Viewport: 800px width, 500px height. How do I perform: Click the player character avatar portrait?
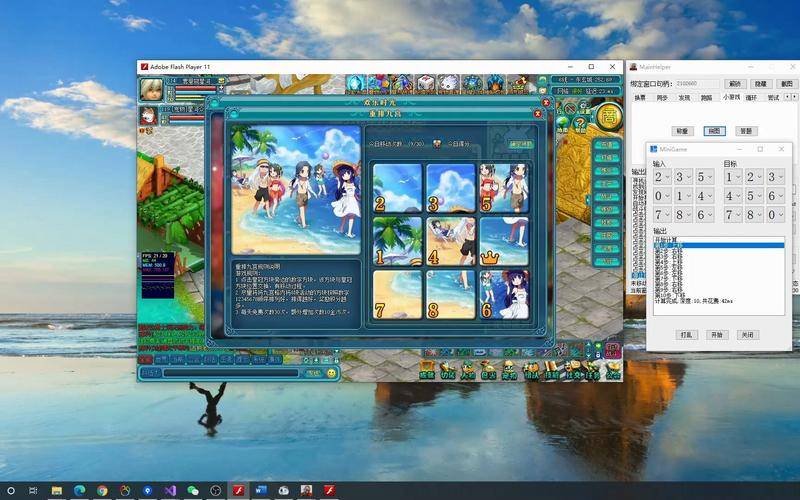[151, 89]
